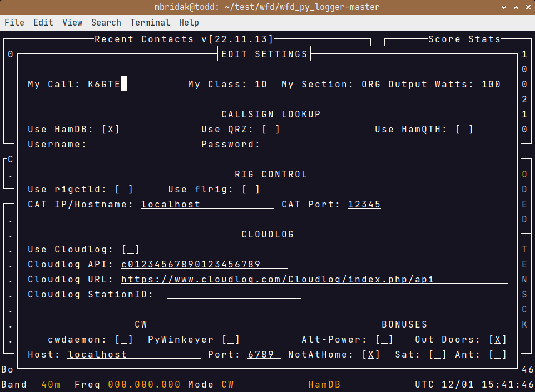Click the QRZ Password field
535x392 pixels.
point(334,145)
